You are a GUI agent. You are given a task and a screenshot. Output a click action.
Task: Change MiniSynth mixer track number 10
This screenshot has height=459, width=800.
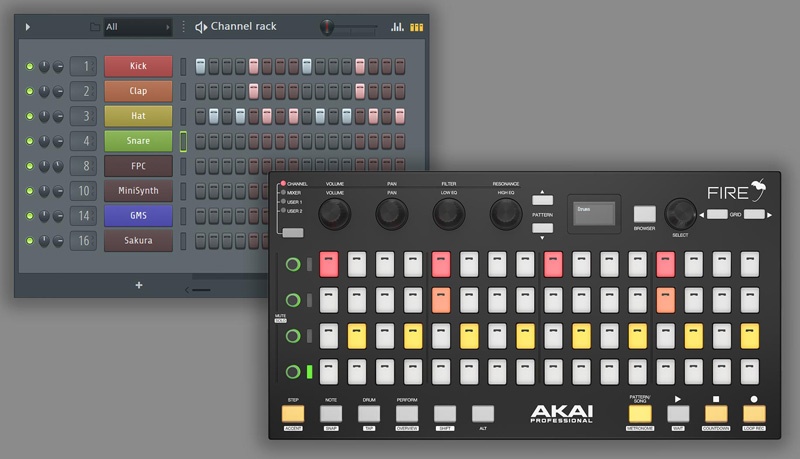[83, 191]
